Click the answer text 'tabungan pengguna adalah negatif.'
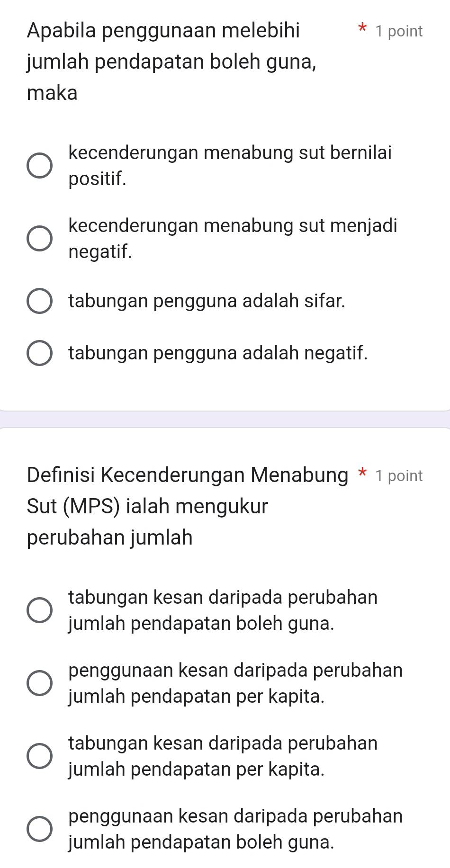 [x=218, y=353]
